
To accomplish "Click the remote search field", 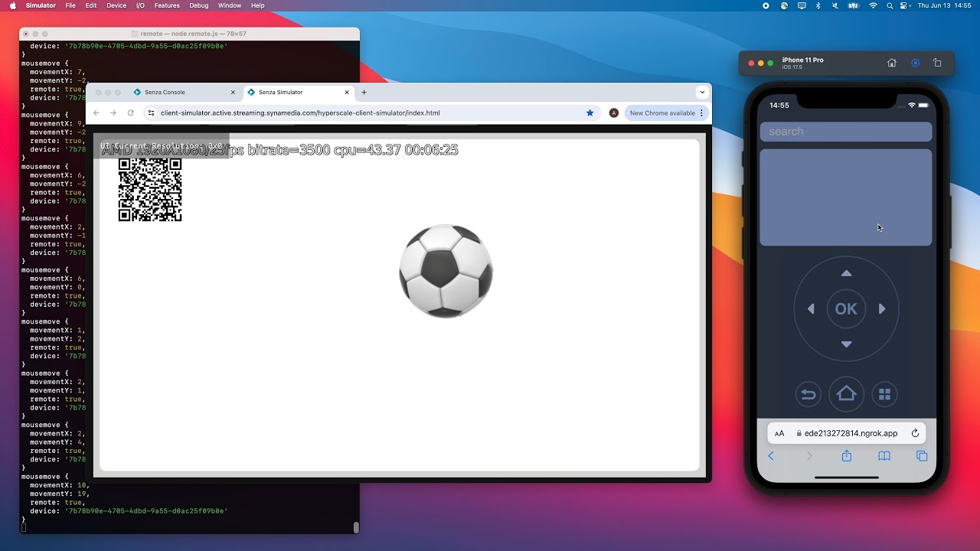I will click(x=846, y=132).
